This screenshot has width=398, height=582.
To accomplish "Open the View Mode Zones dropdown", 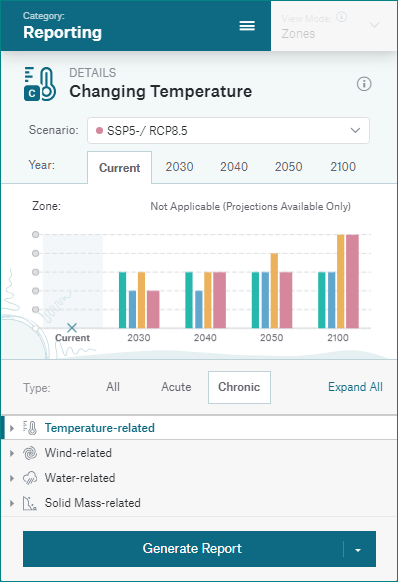I will tap(333, 26).
